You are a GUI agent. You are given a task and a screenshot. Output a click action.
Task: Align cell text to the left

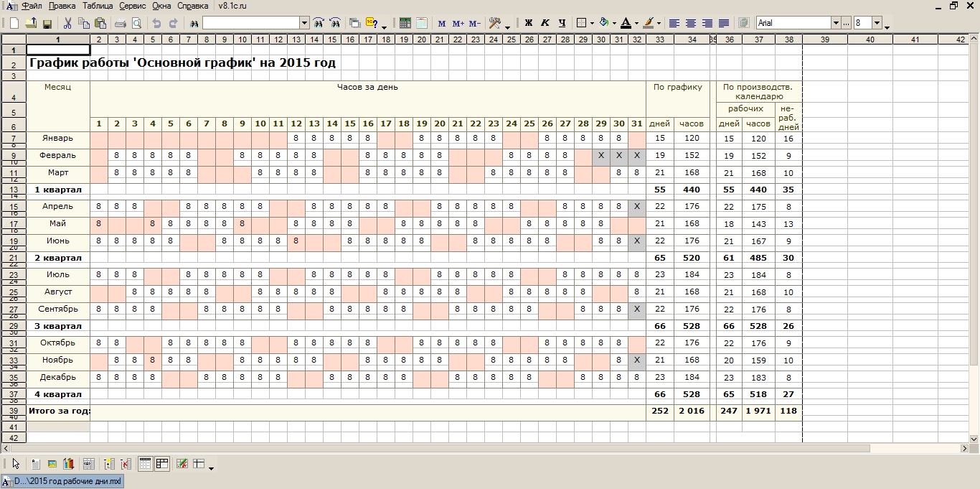674,23
